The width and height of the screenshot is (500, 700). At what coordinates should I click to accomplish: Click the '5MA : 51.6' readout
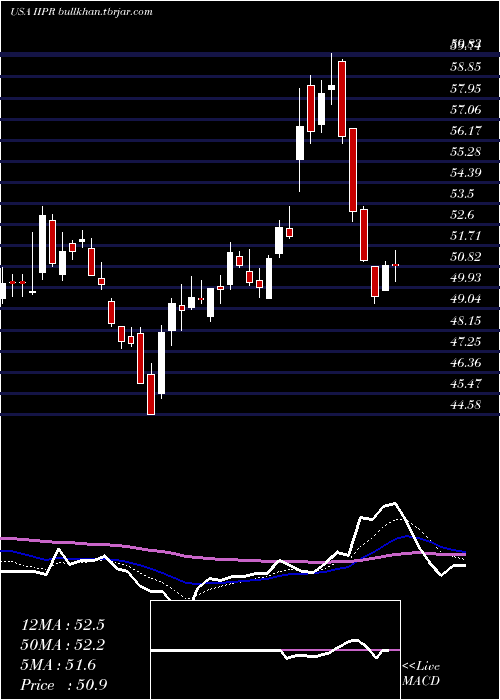coord(58,665)
